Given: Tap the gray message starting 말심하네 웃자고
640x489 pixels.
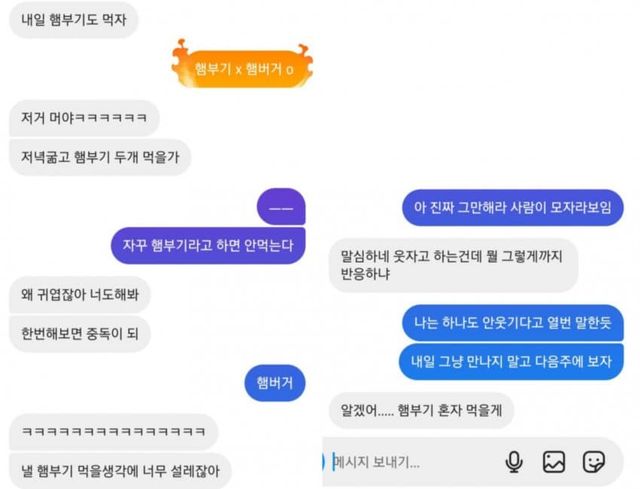Looking at the screenshot, I should (453, 265).
